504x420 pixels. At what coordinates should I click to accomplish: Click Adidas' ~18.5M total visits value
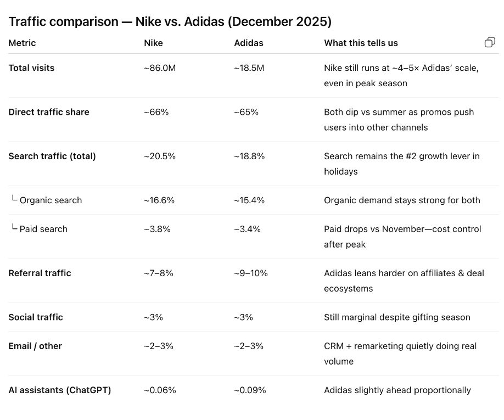point(249,68)
